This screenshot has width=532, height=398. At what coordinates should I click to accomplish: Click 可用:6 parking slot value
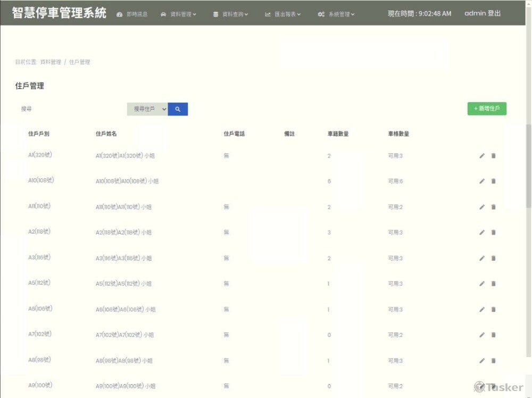coord(396,181)
